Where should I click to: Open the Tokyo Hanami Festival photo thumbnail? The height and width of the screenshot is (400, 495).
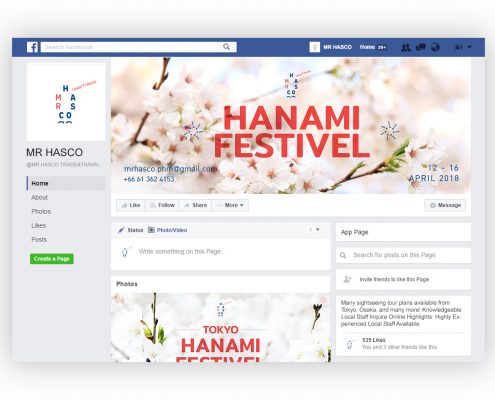click(x=221, y=327)
